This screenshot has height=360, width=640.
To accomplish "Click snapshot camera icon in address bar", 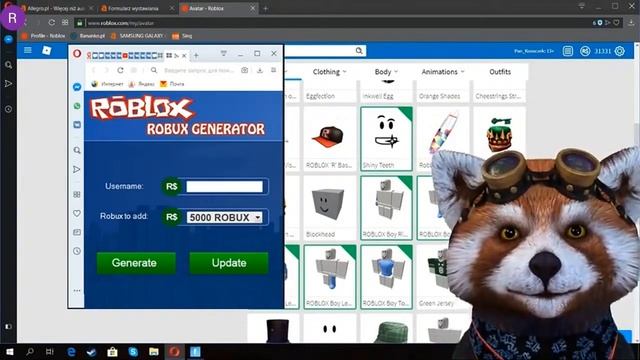I will (x=244, y=70).
